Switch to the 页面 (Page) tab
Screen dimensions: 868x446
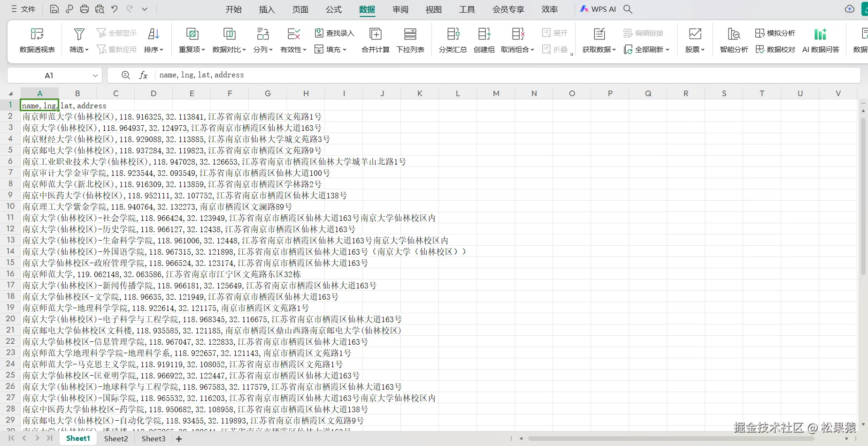coord(300,9)
